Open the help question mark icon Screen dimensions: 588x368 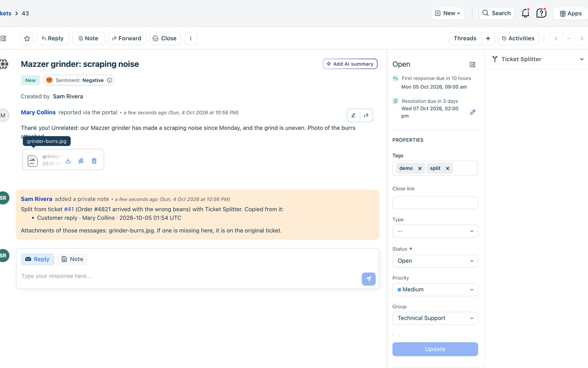[541, 13]
